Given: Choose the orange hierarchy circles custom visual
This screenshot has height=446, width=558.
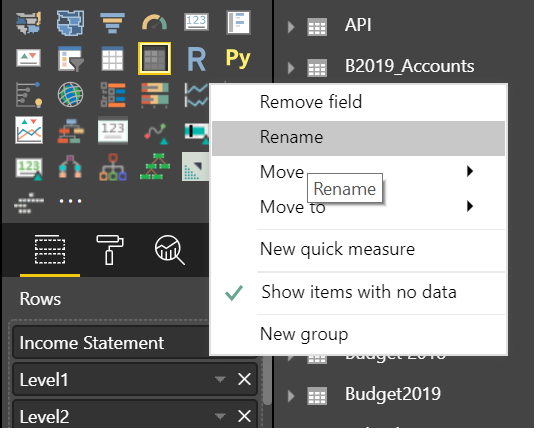Looking at the screenshot, I should pyautogui.click(x=112, y=167).
